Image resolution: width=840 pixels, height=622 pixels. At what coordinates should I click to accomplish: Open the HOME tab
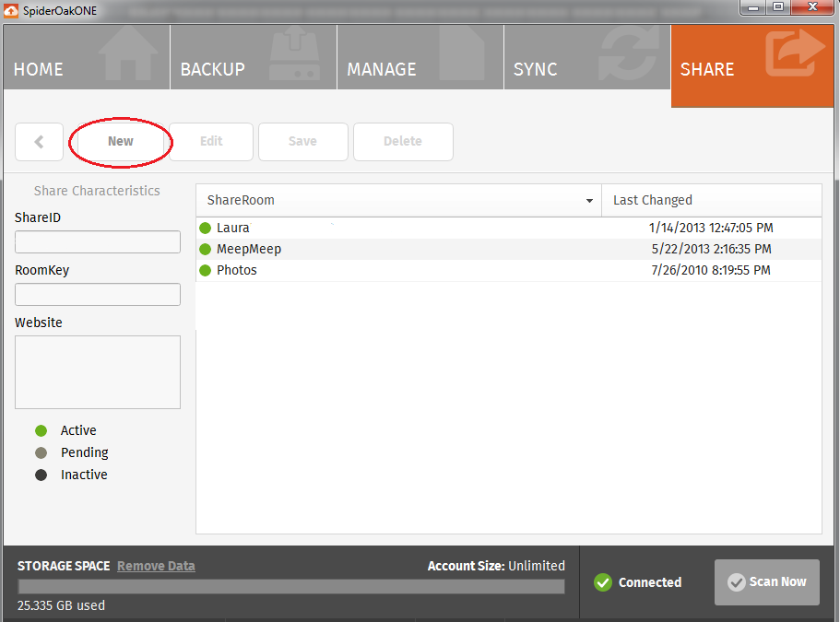87,57
